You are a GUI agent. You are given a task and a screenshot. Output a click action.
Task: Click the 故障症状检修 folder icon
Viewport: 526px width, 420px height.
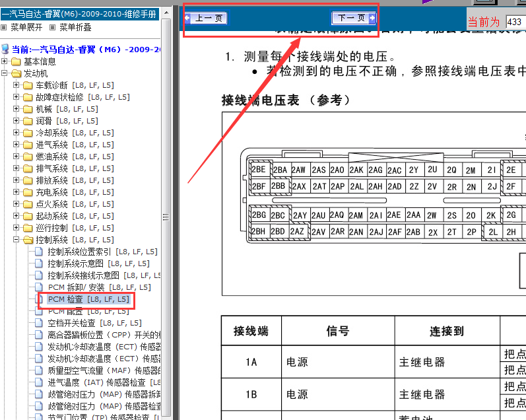(x=28, y=97)
